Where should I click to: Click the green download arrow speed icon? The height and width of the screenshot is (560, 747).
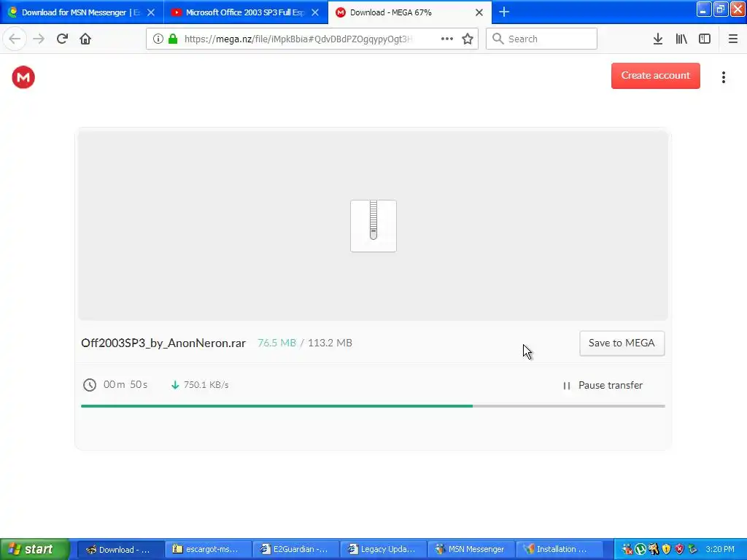tap(175, 385)
